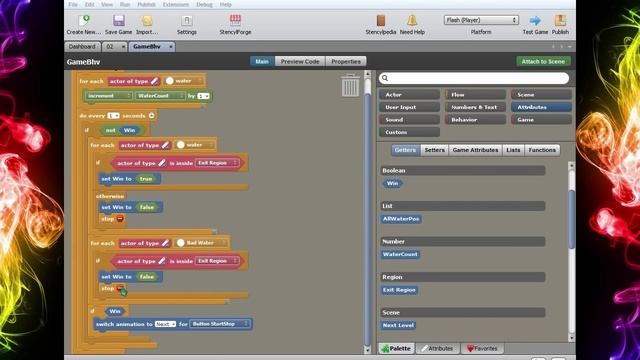Switch to Functions sub-tab

(542, 150)
